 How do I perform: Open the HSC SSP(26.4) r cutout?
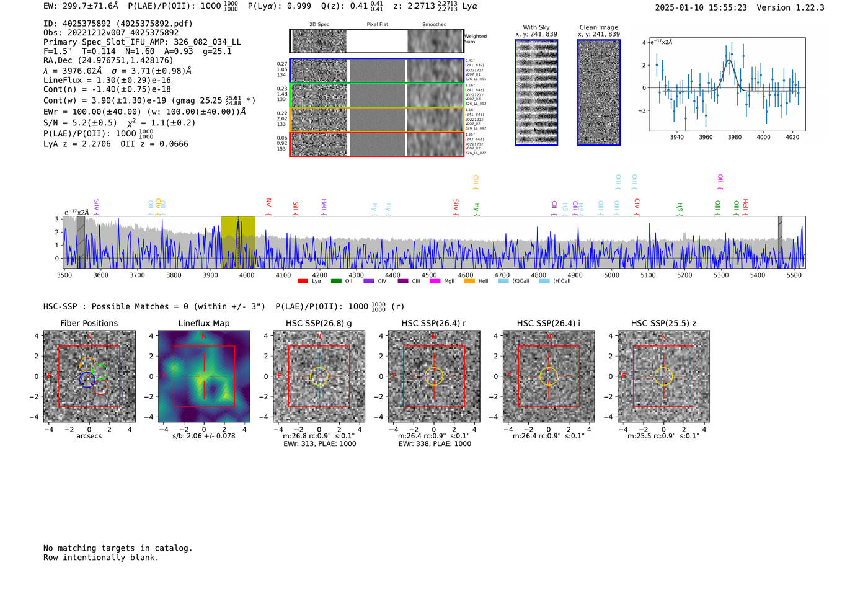click(434, 376)
